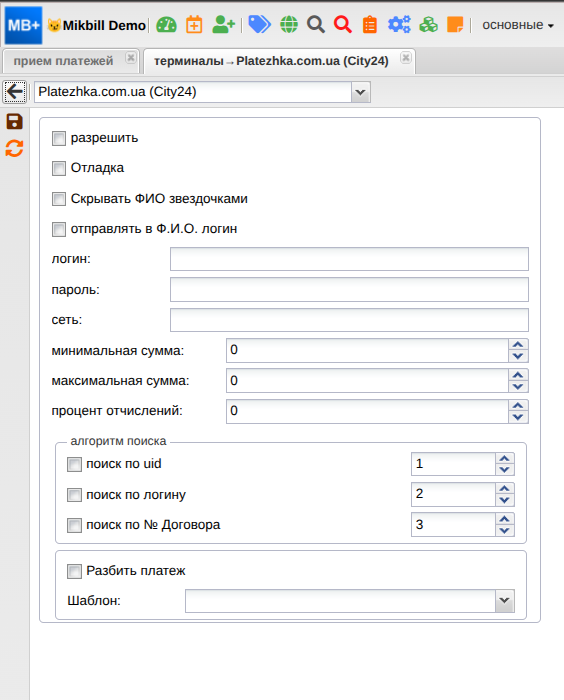Image resolution: width=564 pixels, height=700 pixels.
Task: Click the минимальная сумма number field
Action: (x=367, y=350)
